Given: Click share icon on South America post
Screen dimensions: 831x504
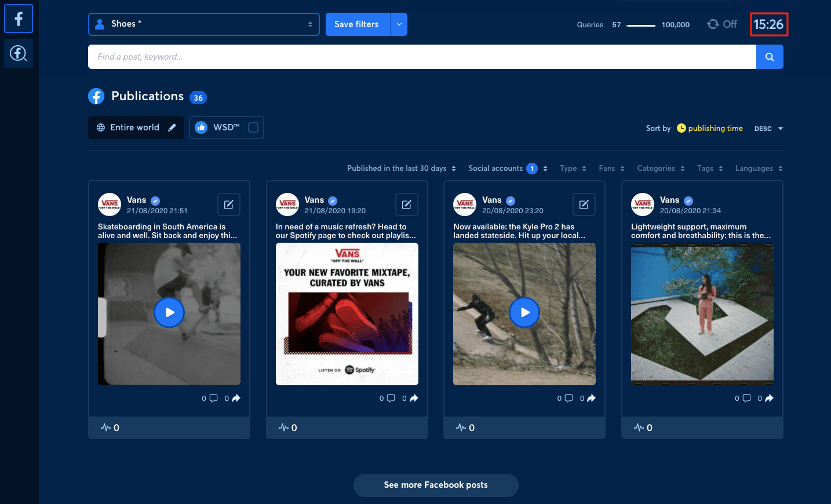Looking at the screenshot, I should [x=236, y=398].
